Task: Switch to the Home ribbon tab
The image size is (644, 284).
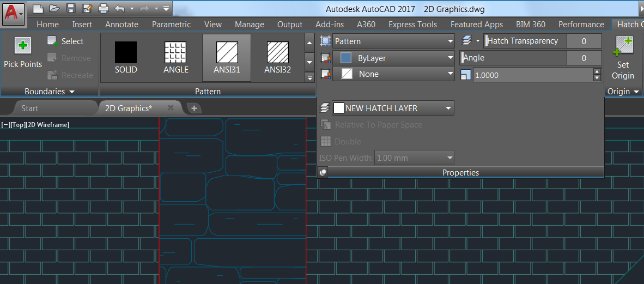Action: pyautogui.click(x=47, y=24)
